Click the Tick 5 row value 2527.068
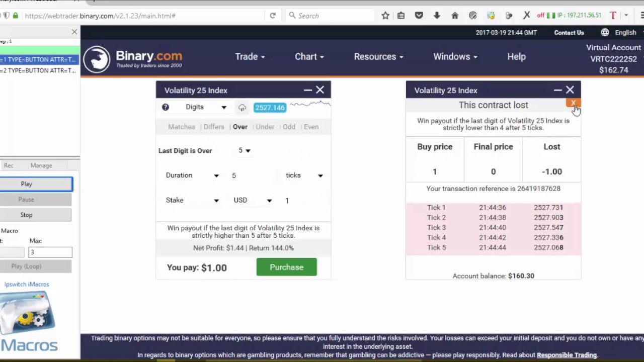This screenshot has height=362, width=644. click(548, 247)
